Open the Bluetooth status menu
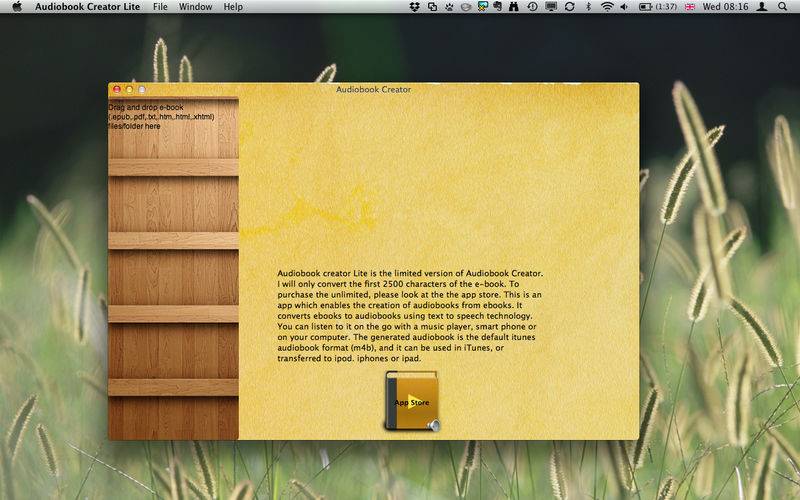Viewport: 800px width, 500px height. point(588,7)
